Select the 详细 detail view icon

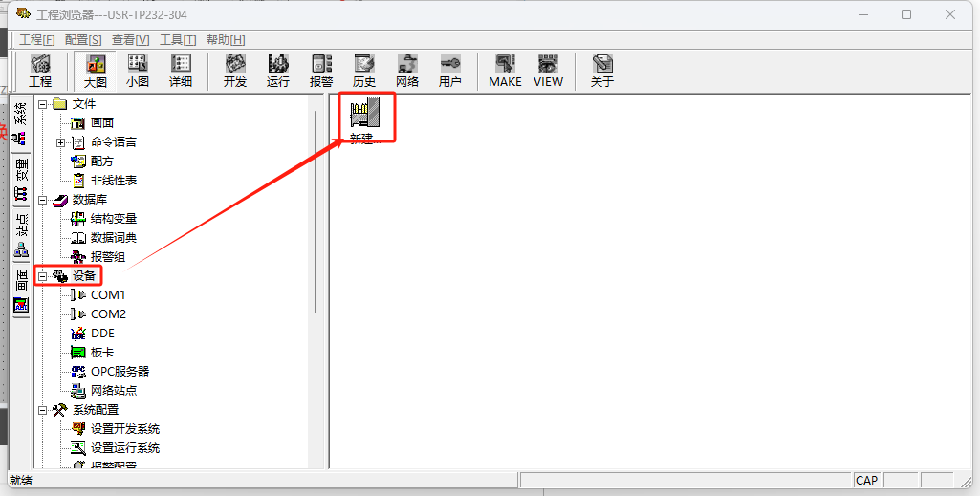[x=181, y=71]
